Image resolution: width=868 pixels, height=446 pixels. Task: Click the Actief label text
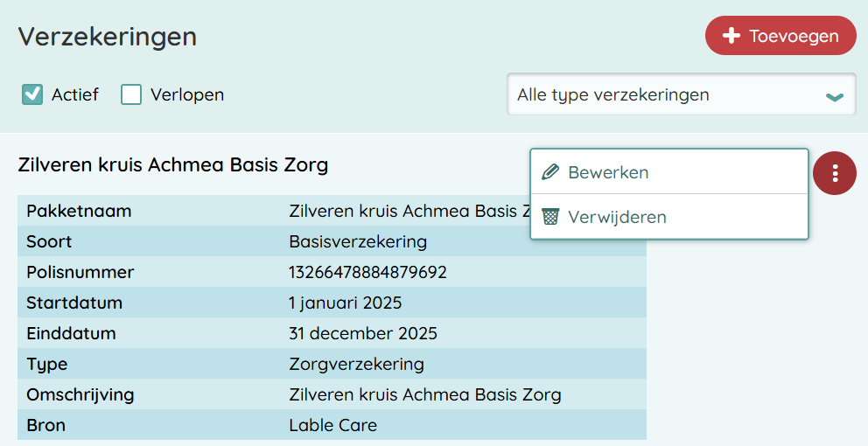[75, 94]
